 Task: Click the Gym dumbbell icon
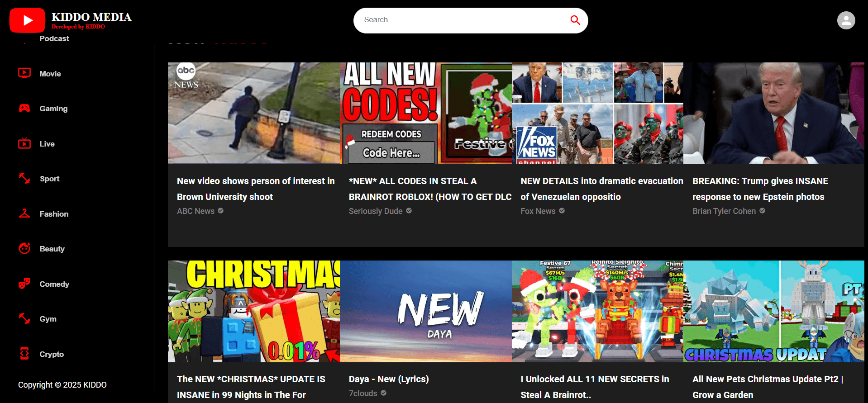24,318
